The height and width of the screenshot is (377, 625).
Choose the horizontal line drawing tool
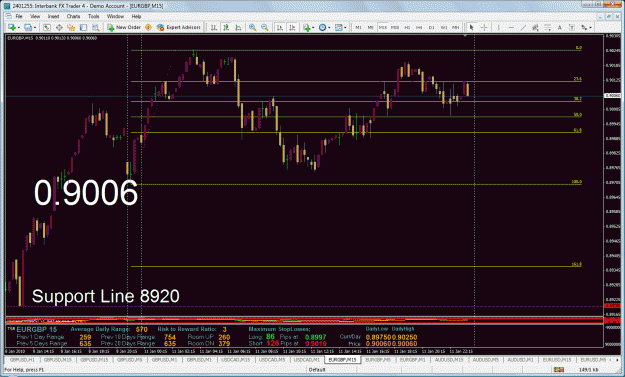pyautogui.click(x=511, y=27)
